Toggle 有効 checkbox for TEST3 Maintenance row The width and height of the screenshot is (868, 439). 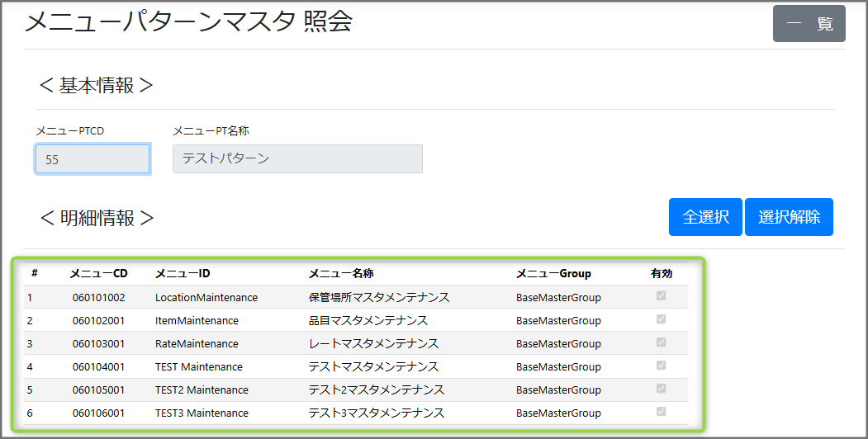[661, 412]
